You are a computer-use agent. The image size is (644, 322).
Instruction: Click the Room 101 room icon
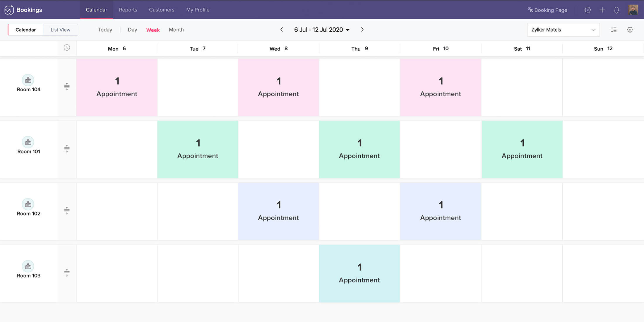tap(28, 142)
